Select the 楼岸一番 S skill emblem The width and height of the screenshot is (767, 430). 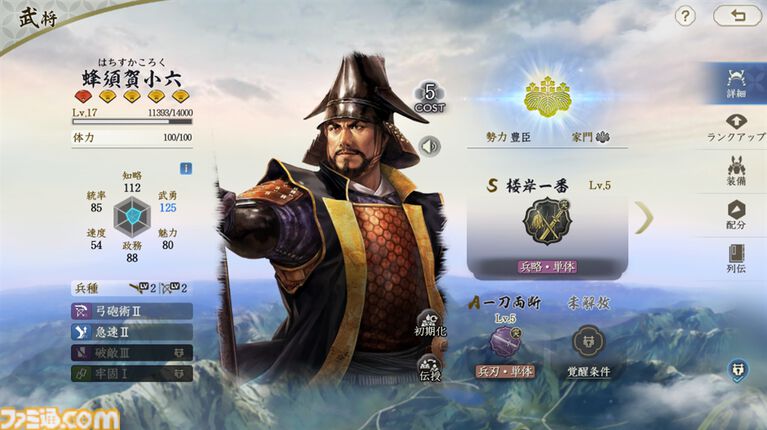[547, 222]
